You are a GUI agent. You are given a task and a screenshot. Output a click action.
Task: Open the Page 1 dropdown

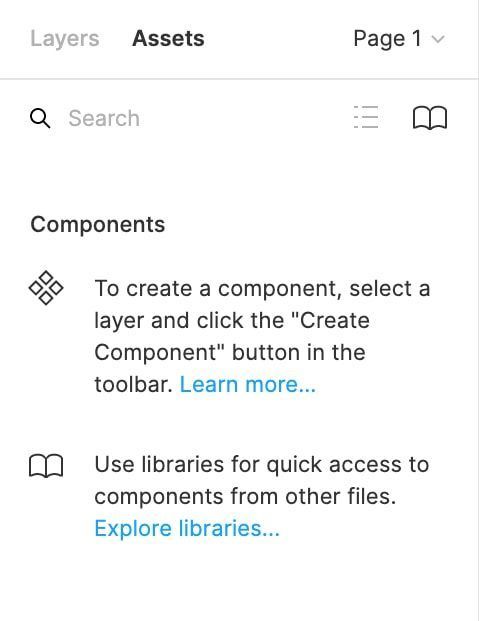point(399,39)
